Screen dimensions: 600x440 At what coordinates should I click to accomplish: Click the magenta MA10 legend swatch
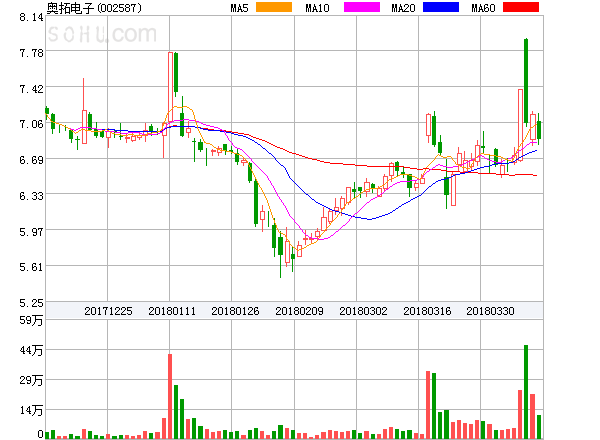click(362, 7)
